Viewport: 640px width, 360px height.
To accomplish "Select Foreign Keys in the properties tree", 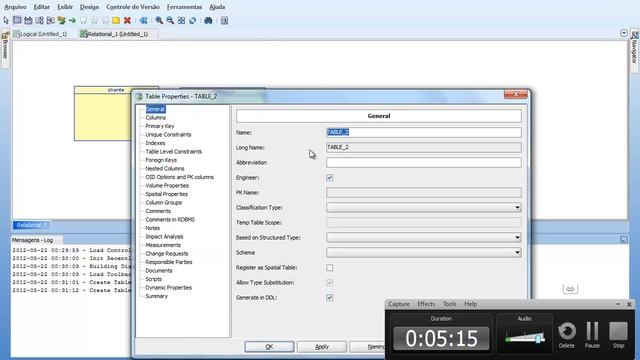I will pos(161,160).
